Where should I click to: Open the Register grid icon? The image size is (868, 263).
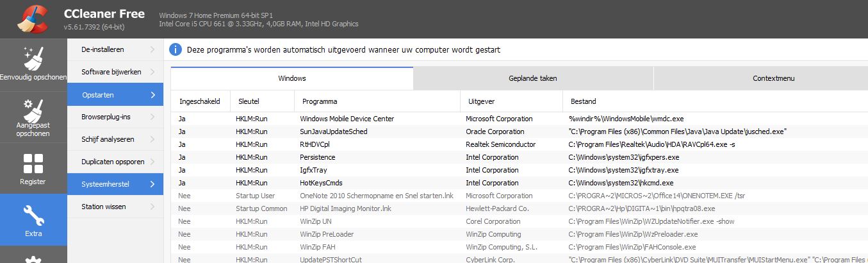point(33,164)
